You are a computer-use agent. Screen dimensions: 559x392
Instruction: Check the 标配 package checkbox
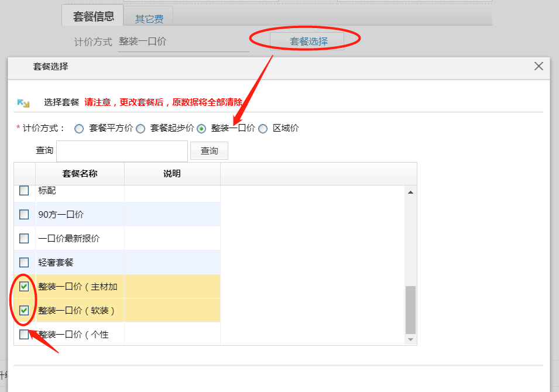click(x=24, y=191)
